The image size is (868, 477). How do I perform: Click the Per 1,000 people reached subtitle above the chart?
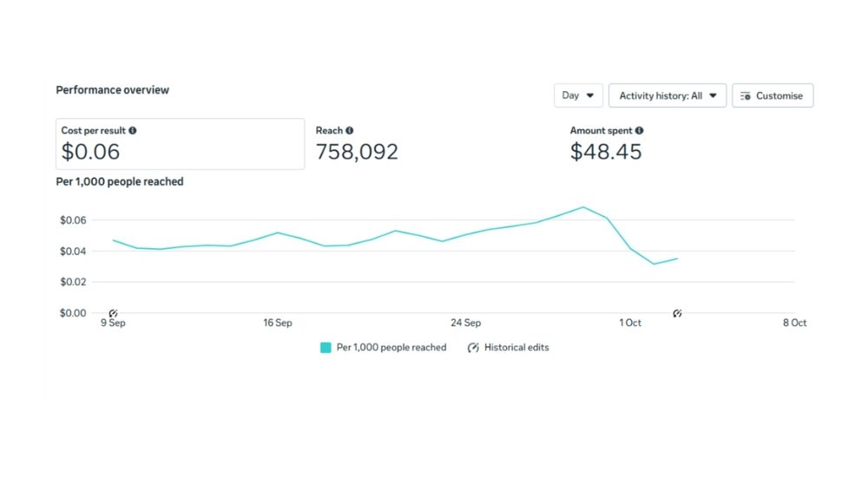120,182
